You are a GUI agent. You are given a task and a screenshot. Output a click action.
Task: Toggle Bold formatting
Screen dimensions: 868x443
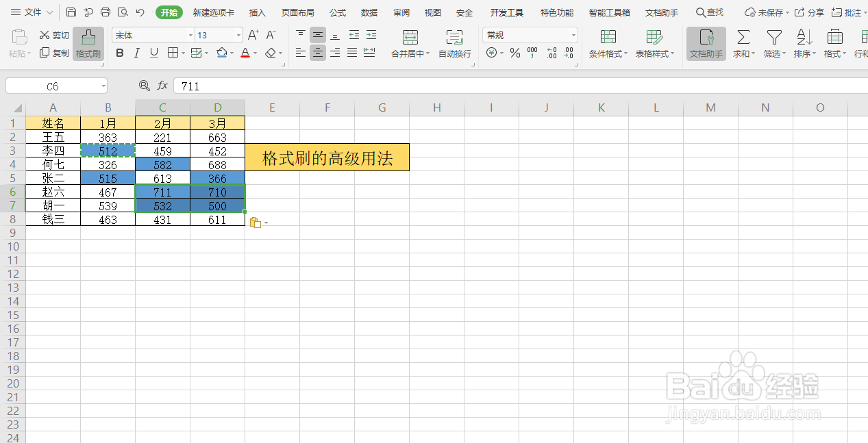coord(120,53)
